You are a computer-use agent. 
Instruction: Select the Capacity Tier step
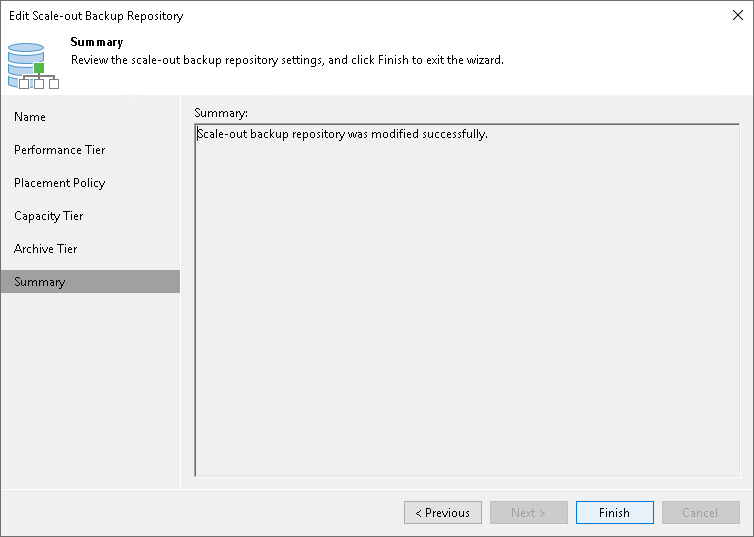click(x=49, y=216)
